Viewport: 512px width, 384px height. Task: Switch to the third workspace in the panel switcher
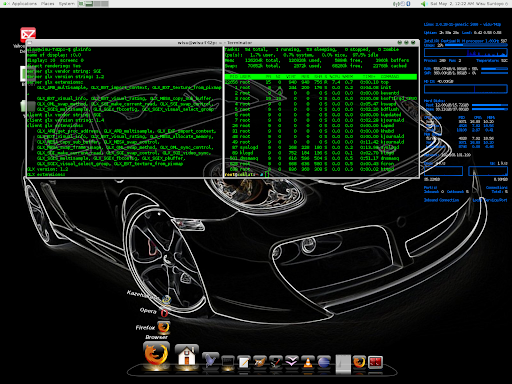point(97,4)
